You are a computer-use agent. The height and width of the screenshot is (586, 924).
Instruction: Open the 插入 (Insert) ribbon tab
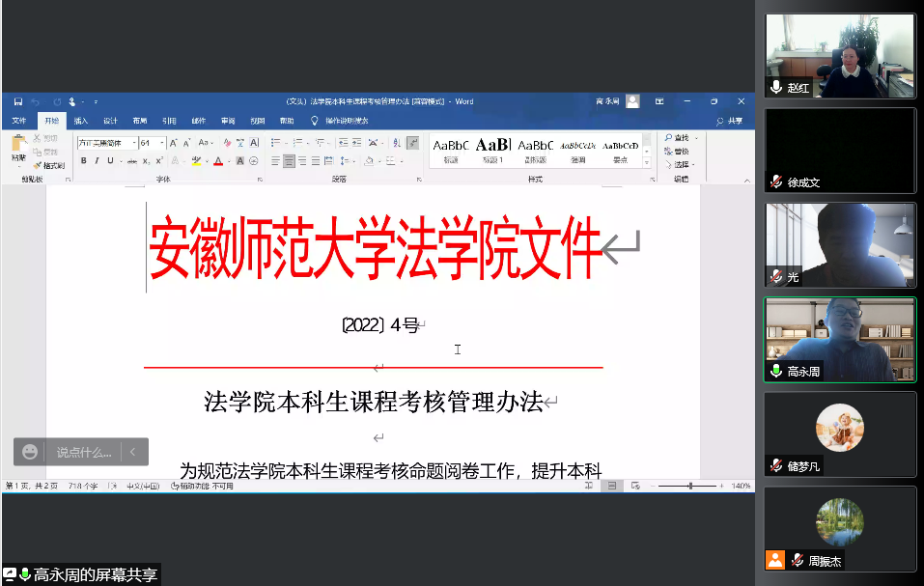tap(81, 121)
